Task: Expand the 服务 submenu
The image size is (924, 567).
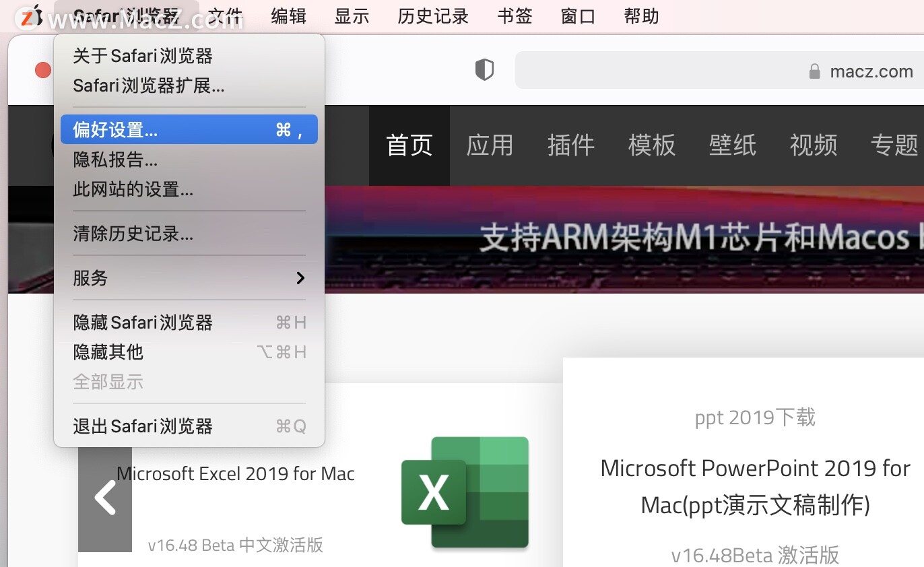Action: [189, 277]
